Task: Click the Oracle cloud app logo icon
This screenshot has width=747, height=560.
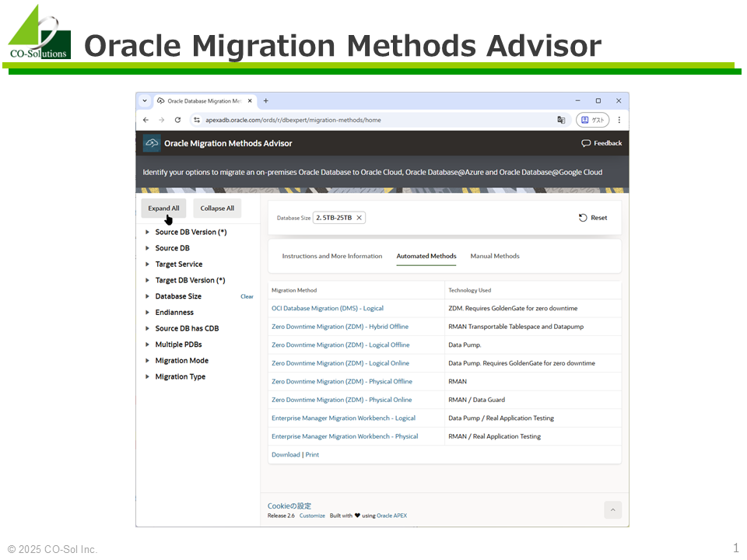Action: click(x=152, y=143)
